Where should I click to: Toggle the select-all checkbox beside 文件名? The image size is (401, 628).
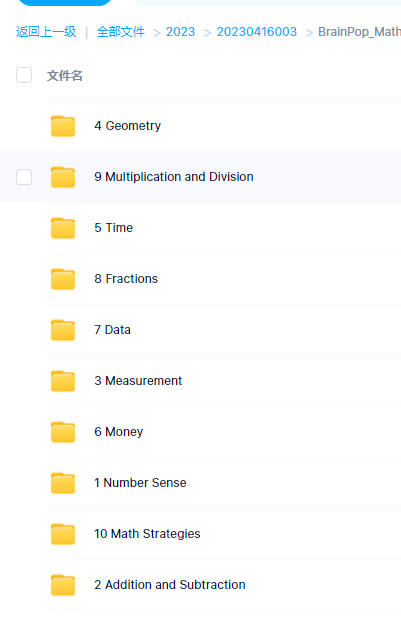point(24,75)
